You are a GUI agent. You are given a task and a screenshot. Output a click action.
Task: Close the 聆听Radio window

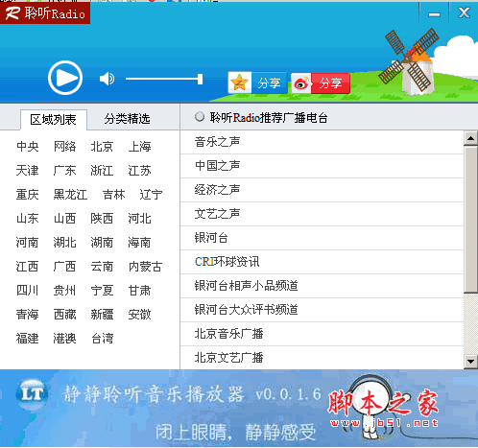point(464,13)
